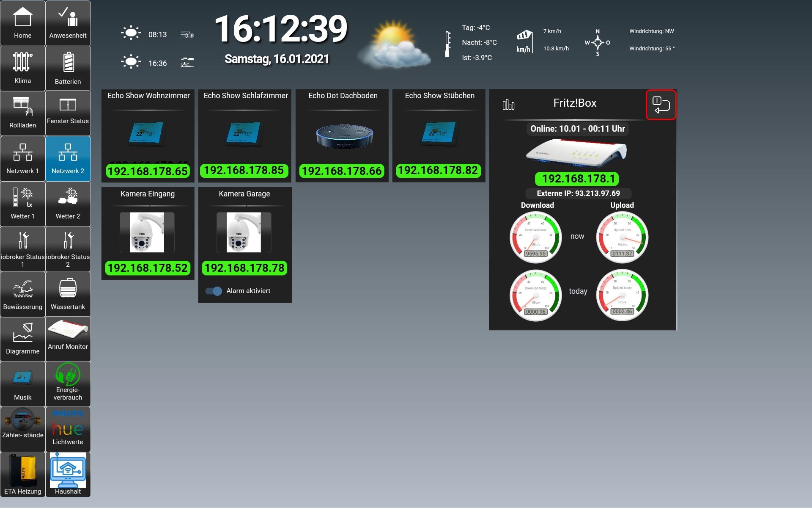Click the Fritz!Box IP 192.168.178.1 button
812x508 pixels.
coord(577,179)
